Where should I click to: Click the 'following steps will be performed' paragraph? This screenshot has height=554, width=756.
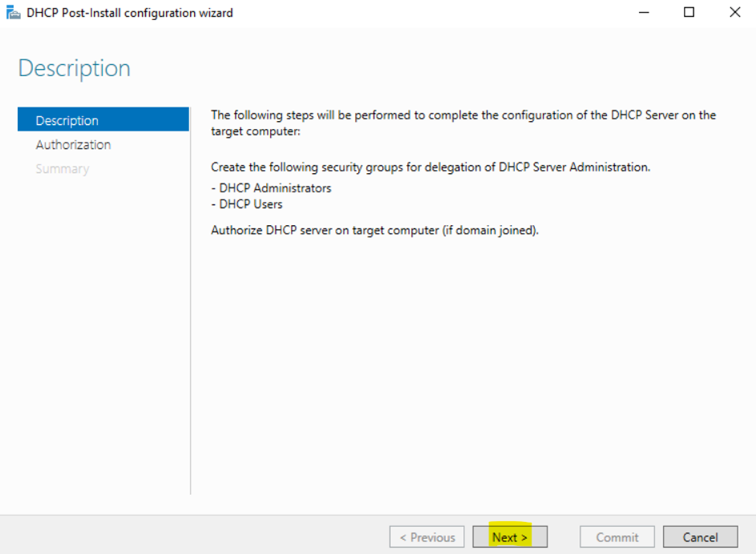click(464, 123)
